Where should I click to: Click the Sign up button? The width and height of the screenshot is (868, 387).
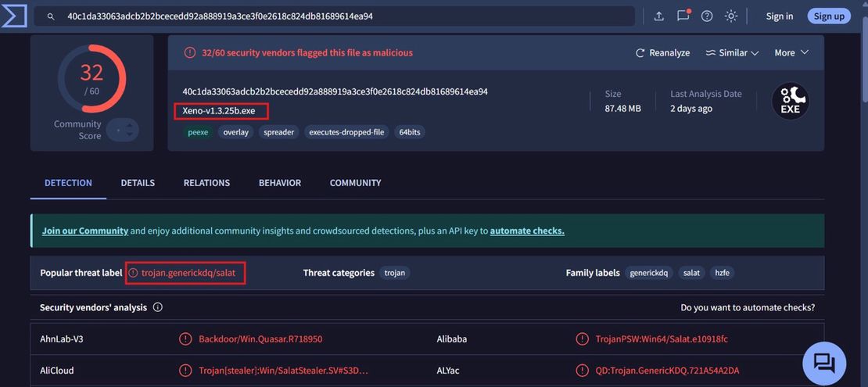click(x=829, y=16)
